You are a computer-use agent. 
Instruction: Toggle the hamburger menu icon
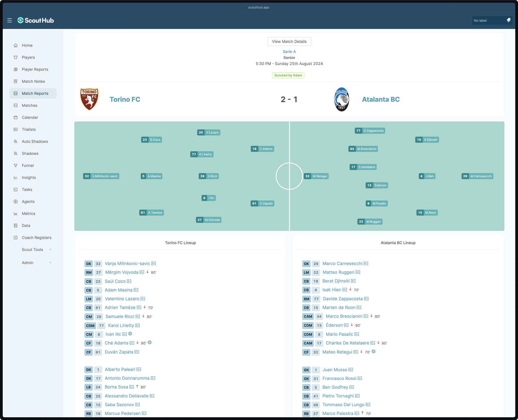(x=10, y=20)
